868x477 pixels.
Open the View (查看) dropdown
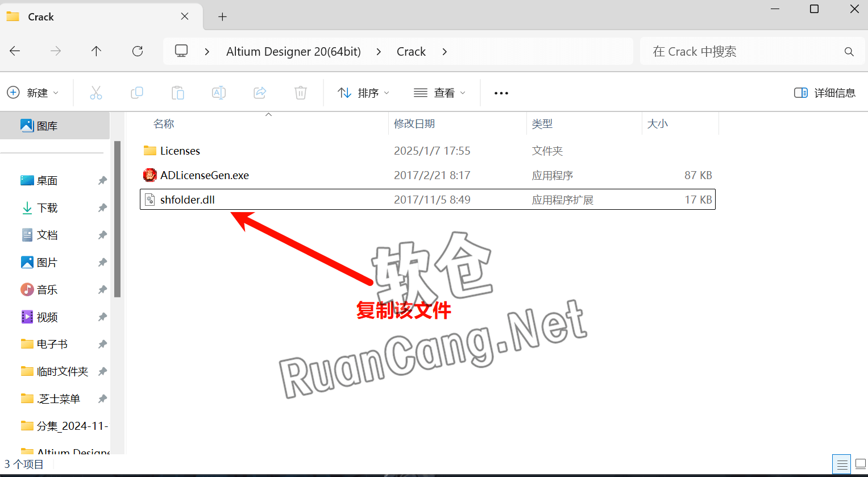click(x=440, y=93)
